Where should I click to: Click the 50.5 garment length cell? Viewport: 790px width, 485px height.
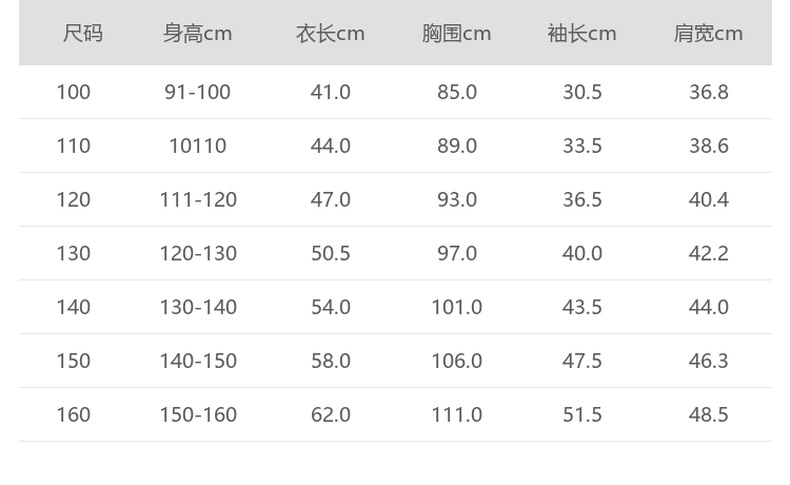point(330,254)
